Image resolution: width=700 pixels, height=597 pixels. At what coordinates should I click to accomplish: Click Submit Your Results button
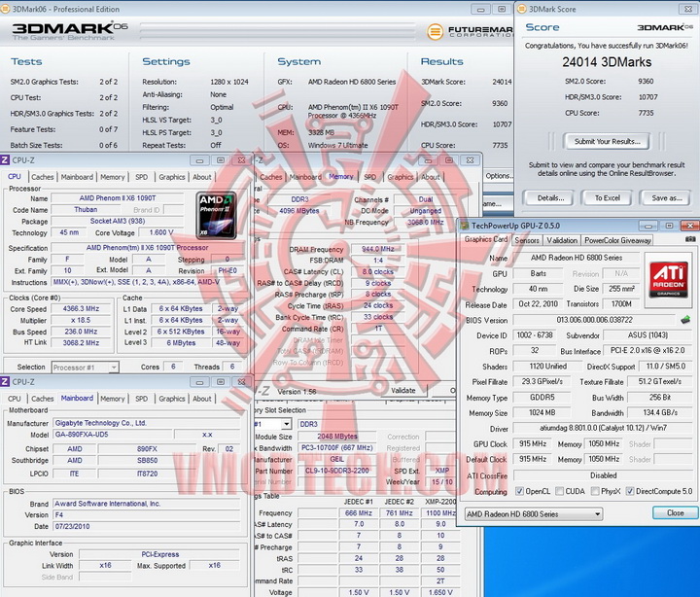pyautogui.click(x=607, y=142)
